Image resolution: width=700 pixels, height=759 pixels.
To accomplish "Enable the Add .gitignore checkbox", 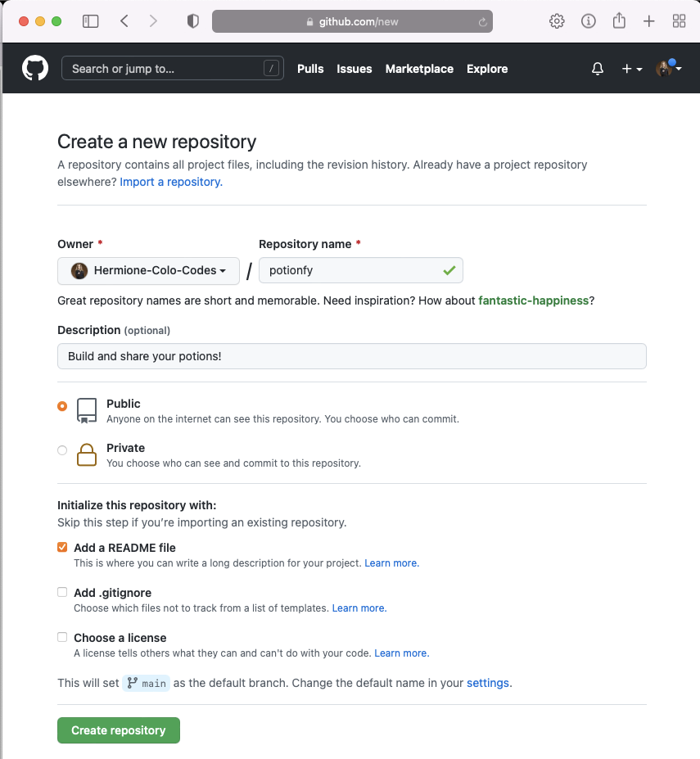I will tap(62, 592).
